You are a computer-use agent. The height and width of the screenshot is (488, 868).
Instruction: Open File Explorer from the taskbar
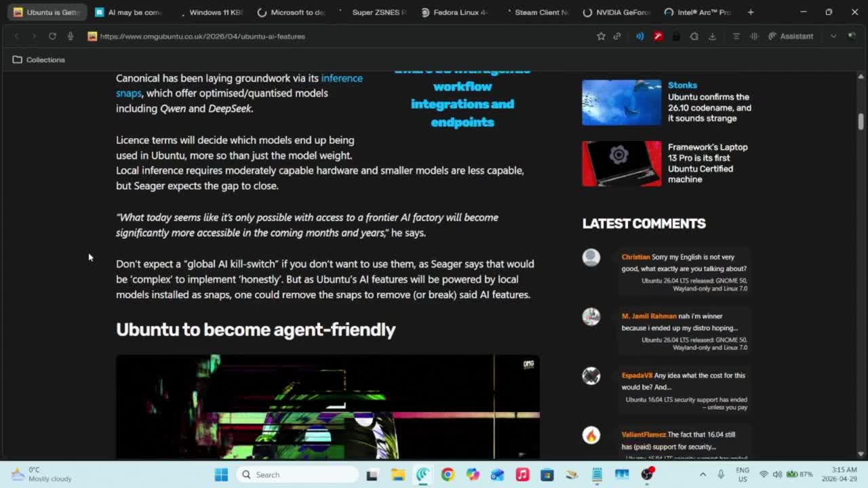coord(397,475)
